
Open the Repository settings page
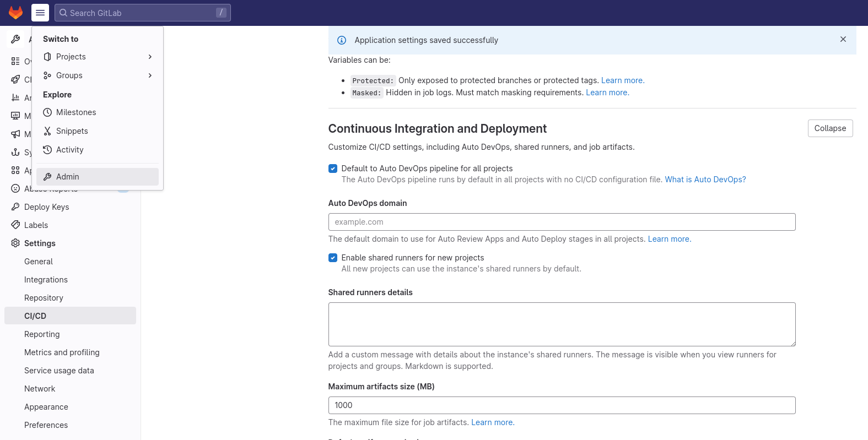(x=44, y=298)
